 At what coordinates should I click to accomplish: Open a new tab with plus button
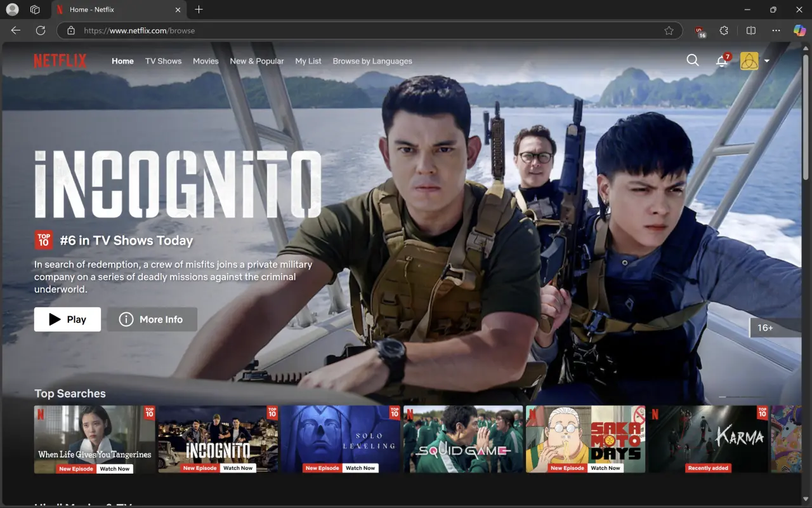point(199,10)
